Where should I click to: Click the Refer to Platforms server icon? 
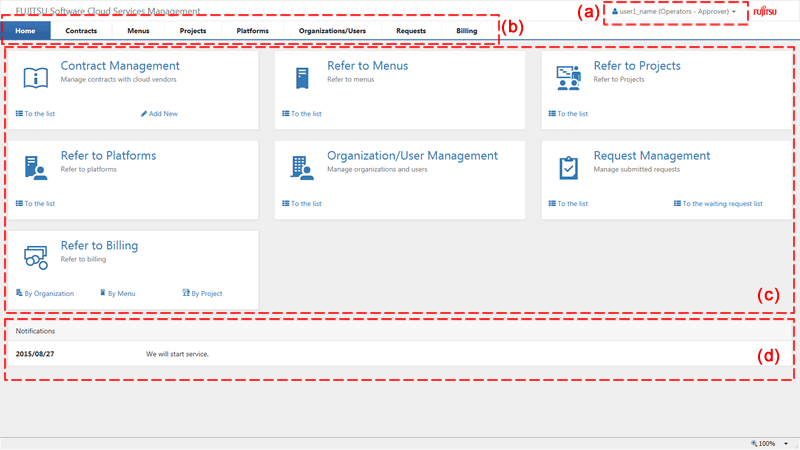[36, 168]
